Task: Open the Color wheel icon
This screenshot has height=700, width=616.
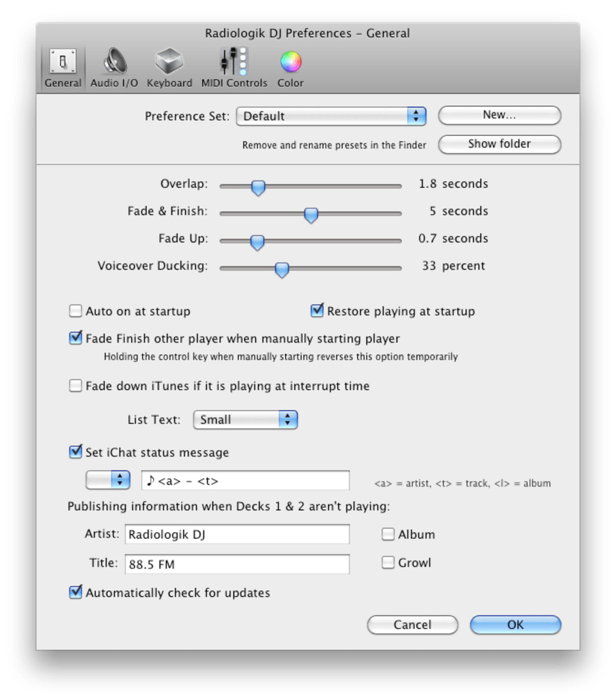Action: 290,62
